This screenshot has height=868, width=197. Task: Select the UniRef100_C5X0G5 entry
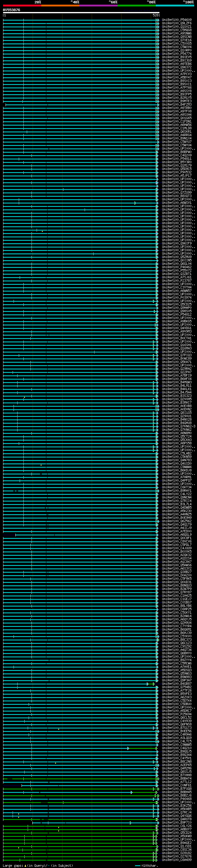177,43
